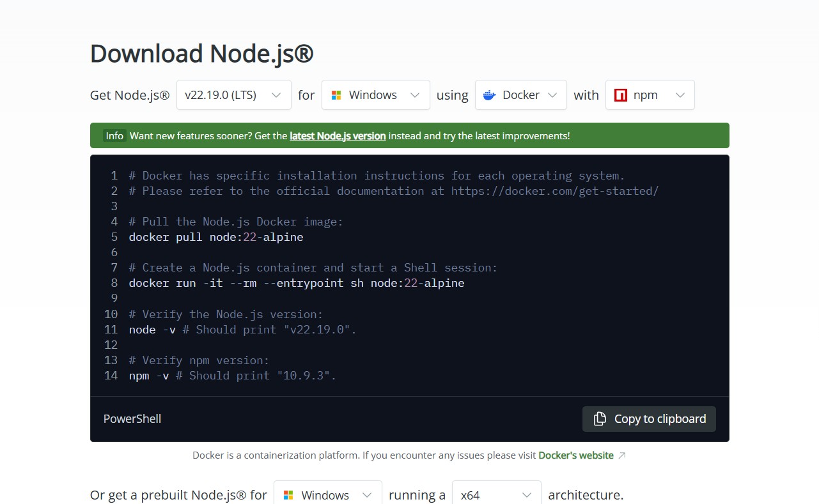Click the "Download Node.js®" heading

(202, 54)
